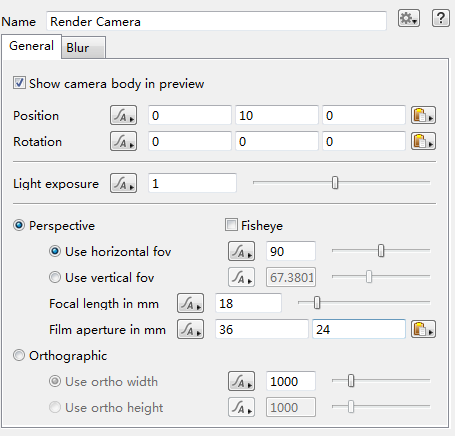Viewport: 455px width, 436px height.
Task: Open animation function button for Position
Action: pyautogui.click(x=123, y=115)
